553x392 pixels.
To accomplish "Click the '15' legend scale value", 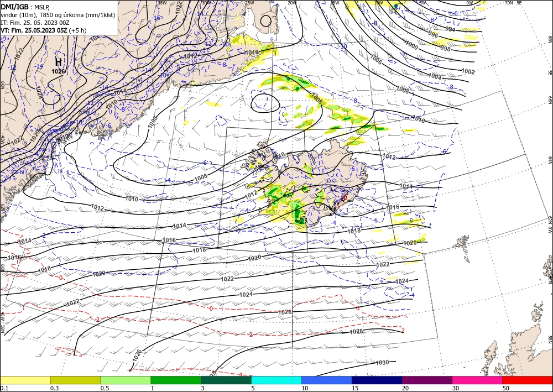I will [355, 388].
